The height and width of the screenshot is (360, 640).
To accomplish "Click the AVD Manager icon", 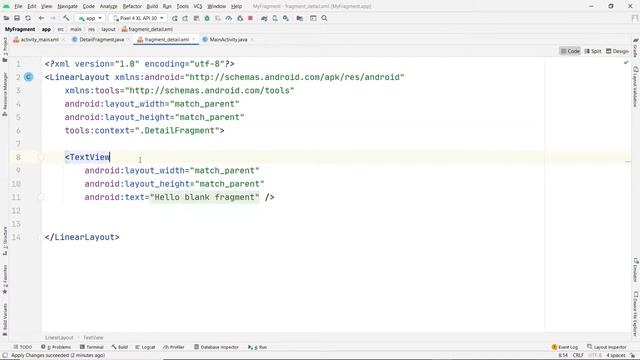I will [275, 18].
